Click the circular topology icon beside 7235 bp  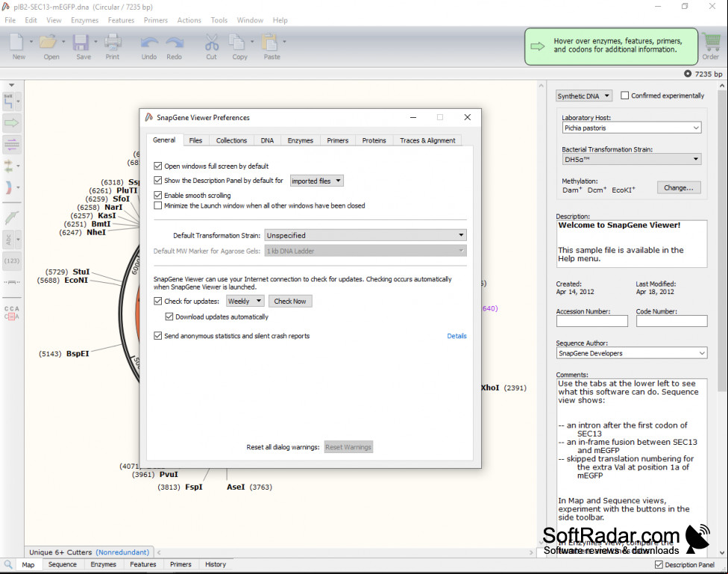point(688,74)
